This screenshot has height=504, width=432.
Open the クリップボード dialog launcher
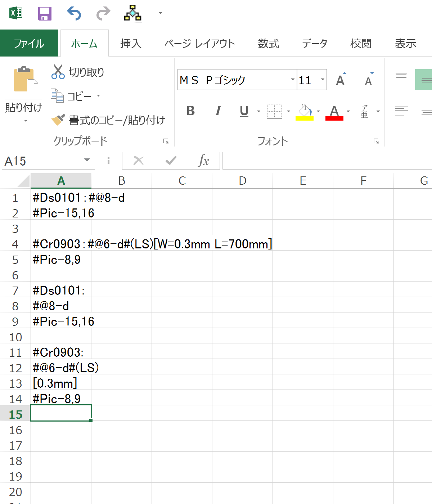(x=166, y=141)
